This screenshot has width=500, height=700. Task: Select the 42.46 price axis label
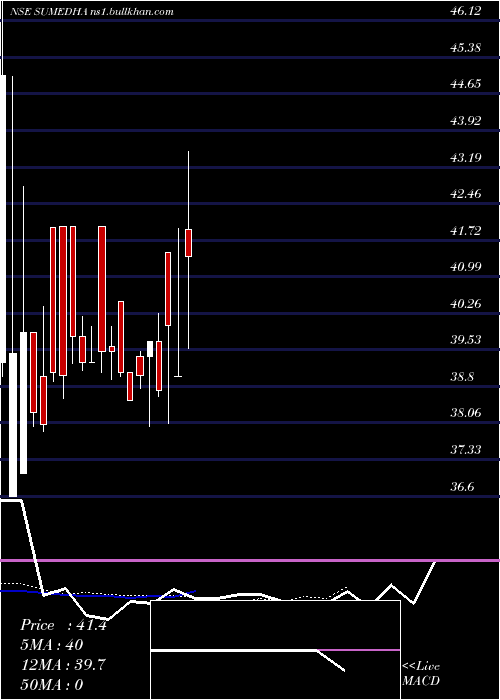click(466, 194)
